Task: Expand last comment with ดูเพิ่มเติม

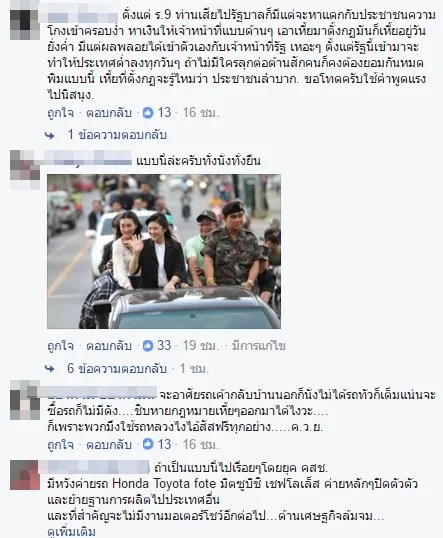Action: point(71,532)
